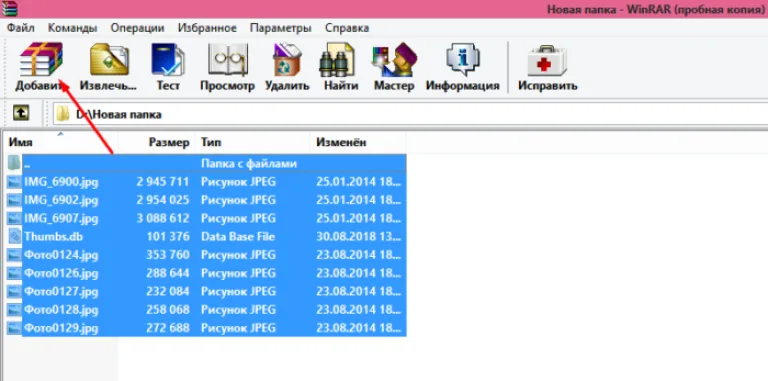Image resolution: width=768 pixels, height=381 pixels.
Task: Select file name Thumbs.db
Action: [x=54, y=237]
